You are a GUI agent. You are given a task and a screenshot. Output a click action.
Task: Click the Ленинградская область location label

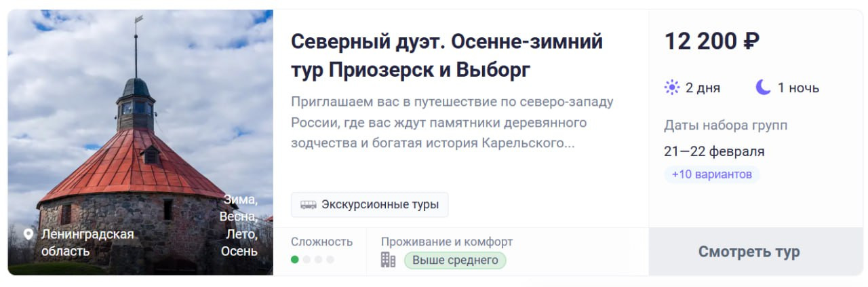coord(87,242)
